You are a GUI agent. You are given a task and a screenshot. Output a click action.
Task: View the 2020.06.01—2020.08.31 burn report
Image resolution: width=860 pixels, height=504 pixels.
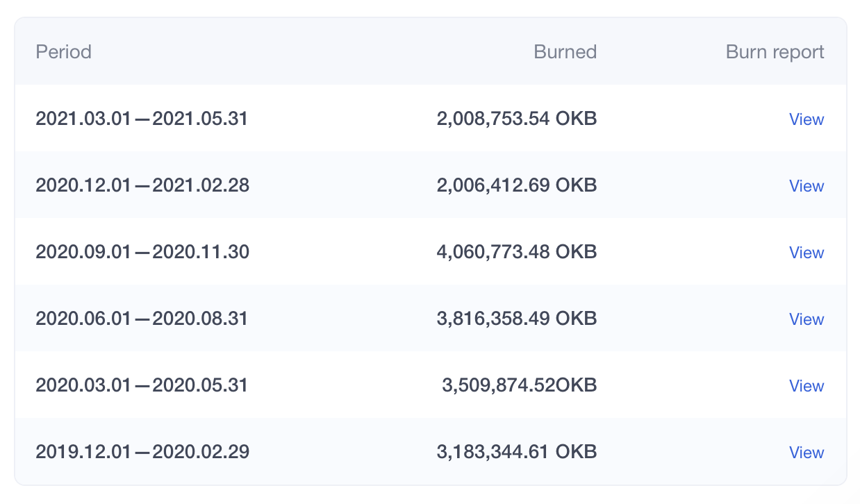click(x=806, y=319)
